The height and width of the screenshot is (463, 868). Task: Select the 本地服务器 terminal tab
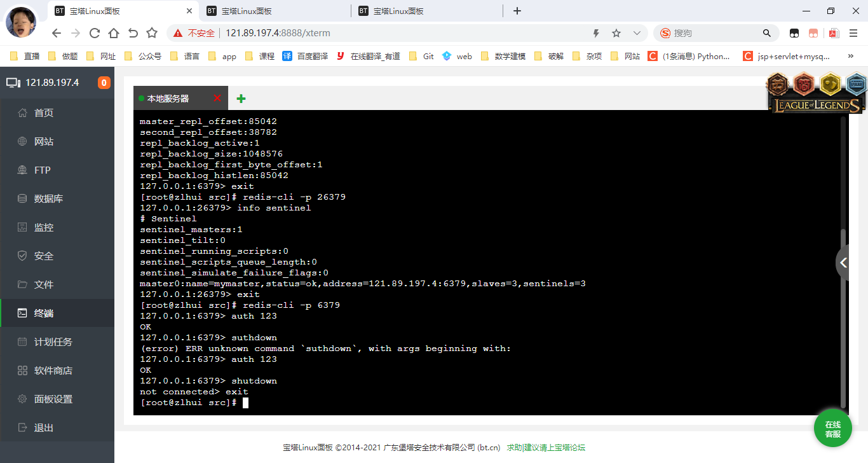168,99
